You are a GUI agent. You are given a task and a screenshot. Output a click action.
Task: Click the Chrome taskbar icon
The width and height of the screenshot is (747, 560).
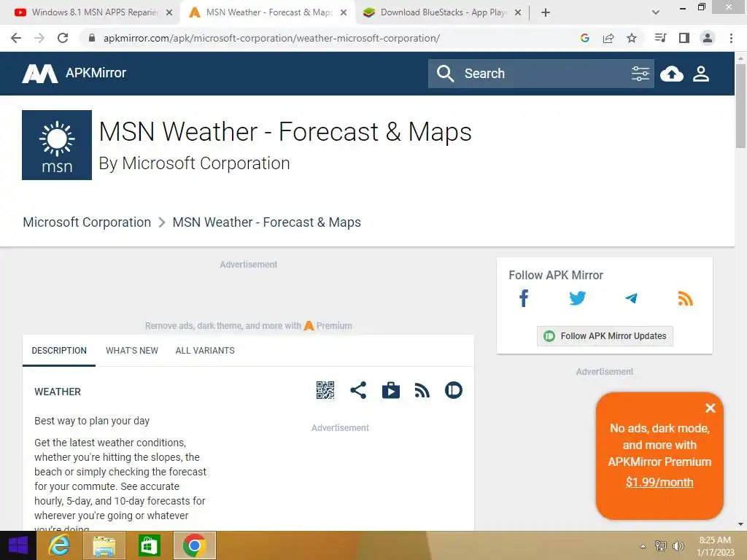(194, 545)
